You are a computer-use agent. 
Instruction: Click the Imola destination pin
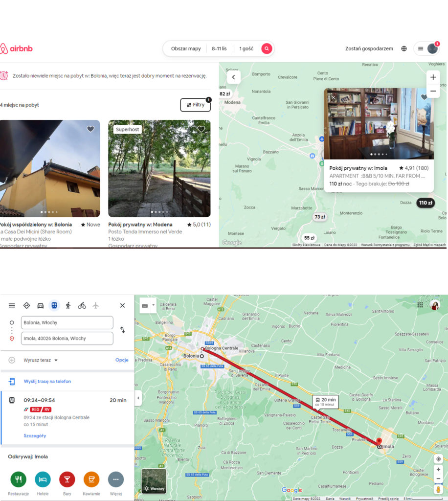pos(379,442)
